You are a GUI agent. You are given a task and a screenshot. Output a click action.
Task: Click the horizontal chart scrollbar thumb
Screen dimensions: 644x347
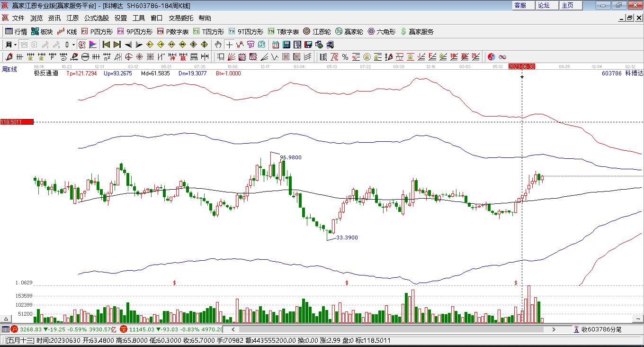point(392,329)
